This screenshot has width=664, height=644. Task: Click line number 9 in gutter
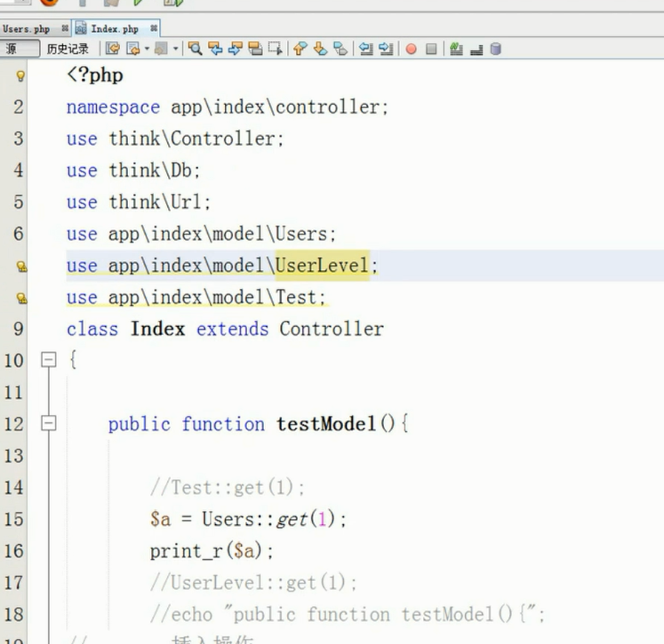pos(18,329)
